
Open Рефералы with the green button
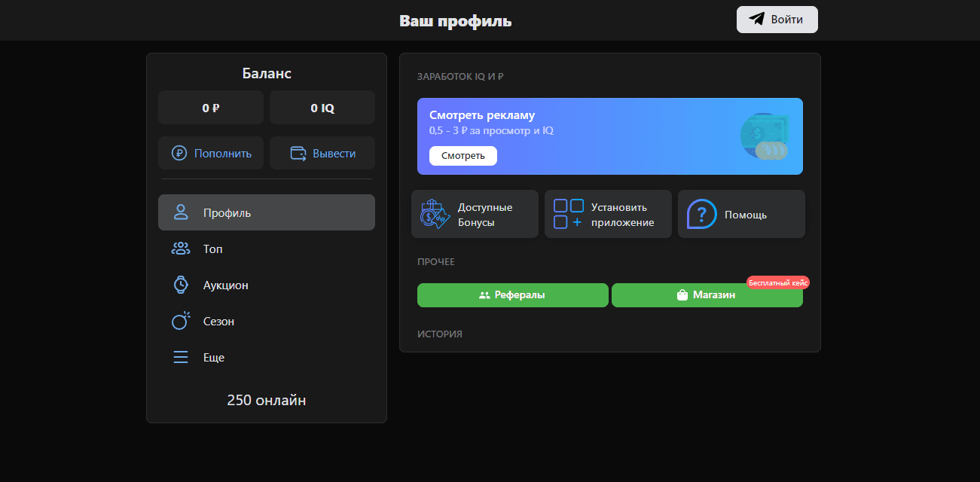coord(512,294)
